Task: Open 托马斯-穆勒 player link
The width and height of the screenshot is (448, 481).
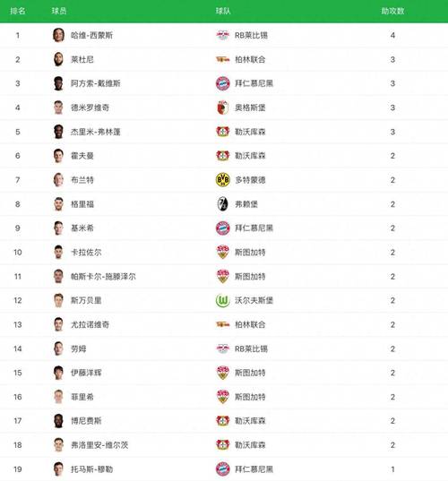Action: pos(91,469)
